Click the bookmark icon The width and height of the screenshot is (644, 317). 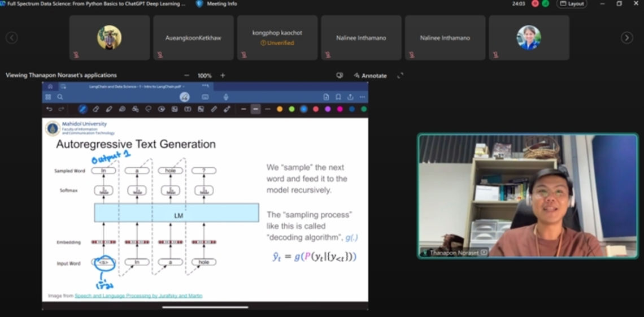(338, 97)
